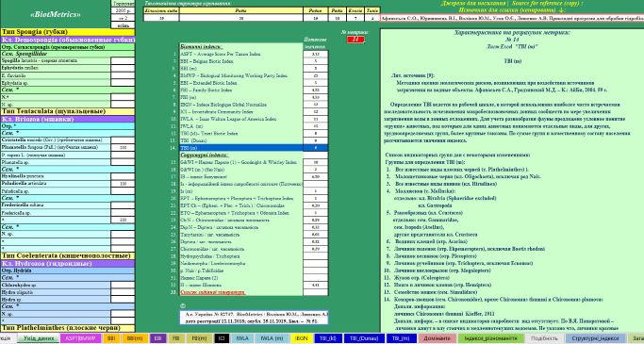Select the season cell showing осінь
The height and width of the screenshot is (344, 644).
123,25
